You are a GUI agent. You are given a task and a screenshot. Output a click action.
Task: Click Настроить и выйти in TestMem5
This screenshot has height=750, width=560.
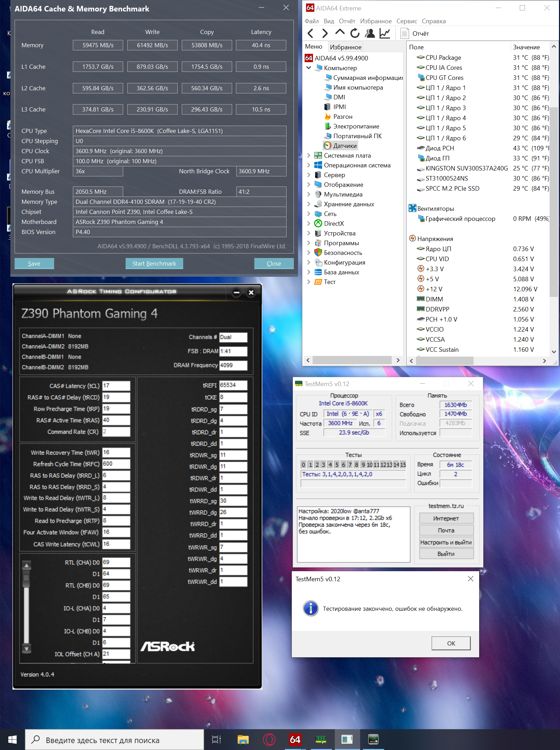(446, 542)
